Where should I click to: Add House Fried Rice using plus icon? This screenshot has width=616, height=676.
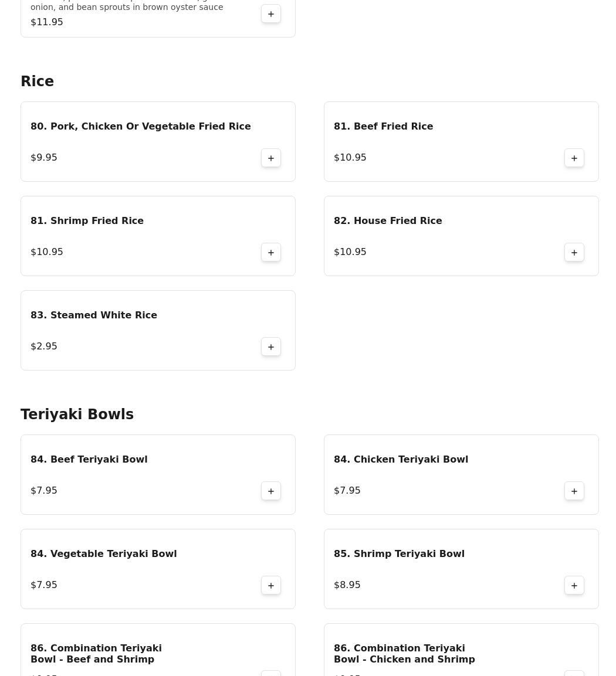[x=574, y=253]
